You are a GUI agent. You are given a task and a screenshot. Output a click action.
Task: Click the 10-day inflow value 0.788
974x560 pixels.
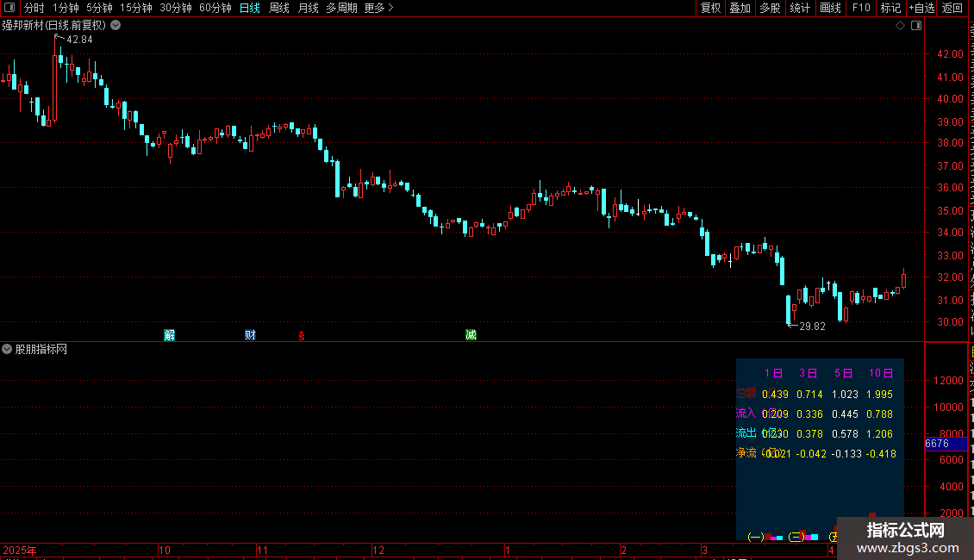click(879, 414)
